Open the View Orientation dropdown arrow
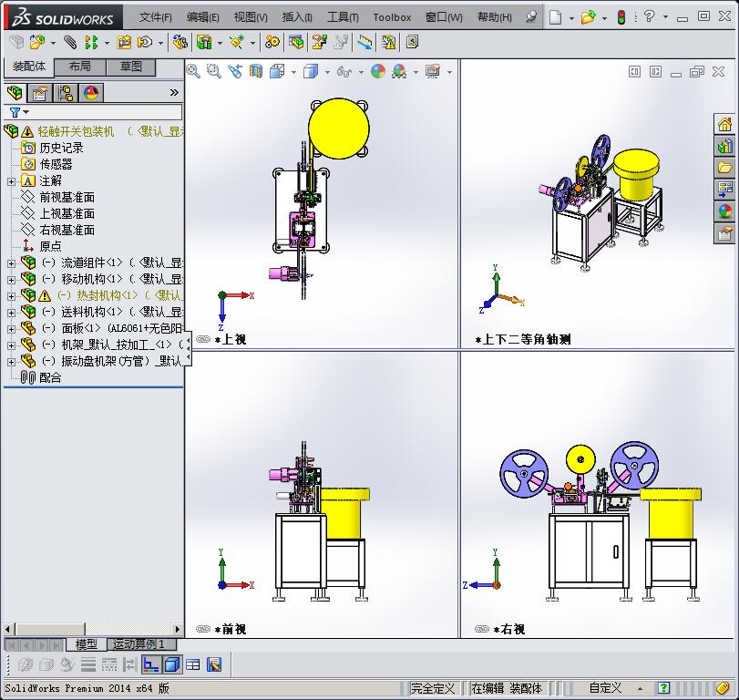This screenshot has width=739, height=700. click(x=293, y=73)
